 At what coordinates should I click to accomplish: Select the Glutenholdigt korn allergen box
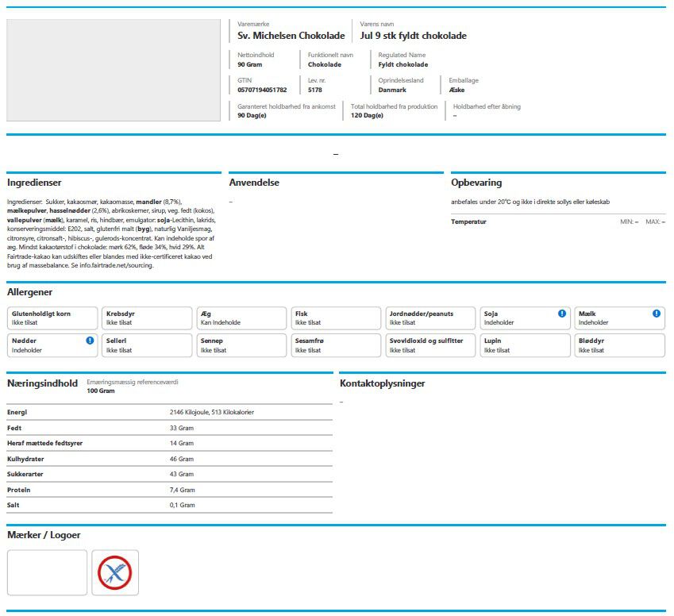52,318
